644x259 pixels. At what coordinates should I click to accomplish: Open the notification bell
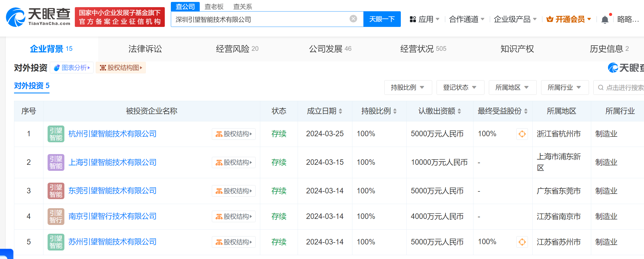605,20
